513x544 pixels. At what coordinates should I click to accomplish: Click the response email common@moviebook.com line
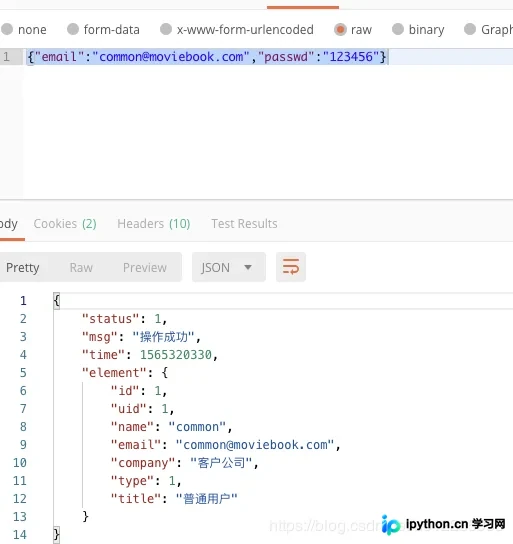225,445
